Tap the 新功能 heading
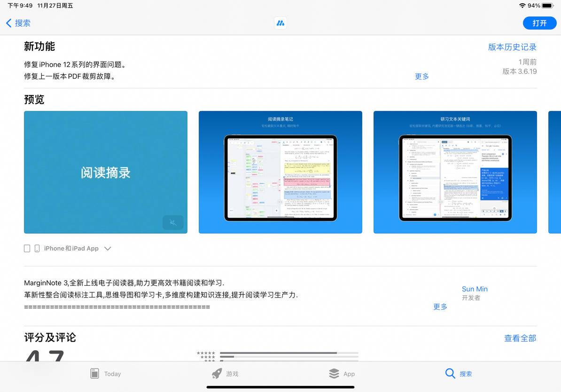The width and height of the screenshot is (561, 392). 39,47
